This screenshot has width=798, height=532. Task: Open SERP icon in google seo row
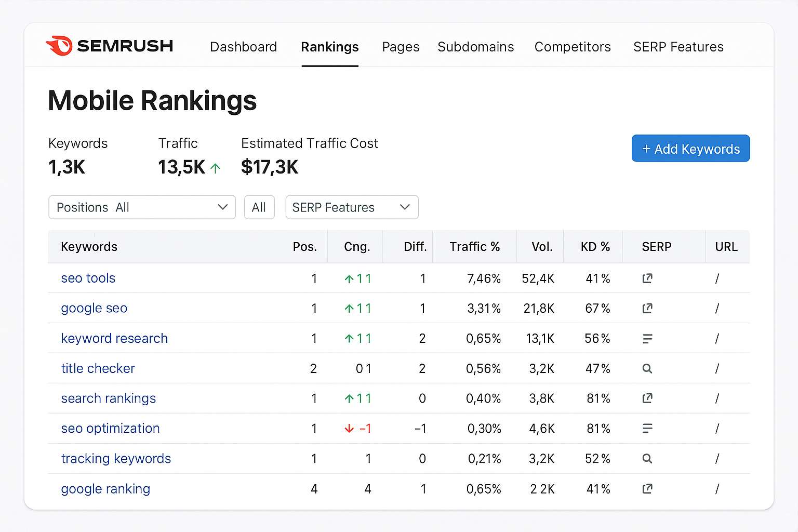point(647,309)
